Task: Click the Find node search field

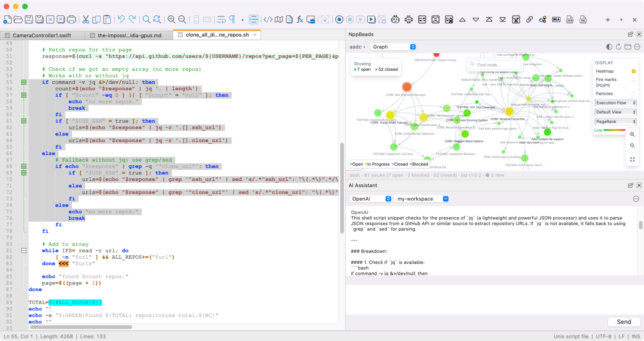Action: (494, 65)
